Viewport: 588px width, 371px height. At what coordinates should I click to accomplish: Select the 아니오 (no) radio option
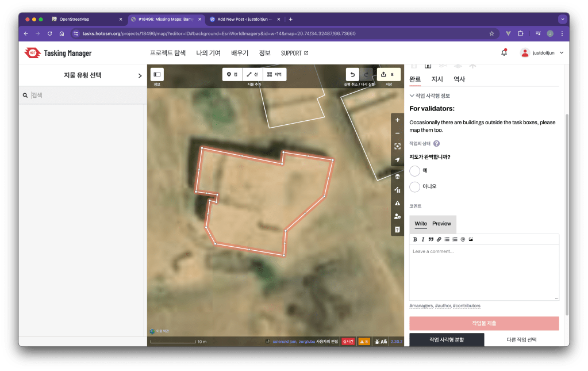pos(415,186)
